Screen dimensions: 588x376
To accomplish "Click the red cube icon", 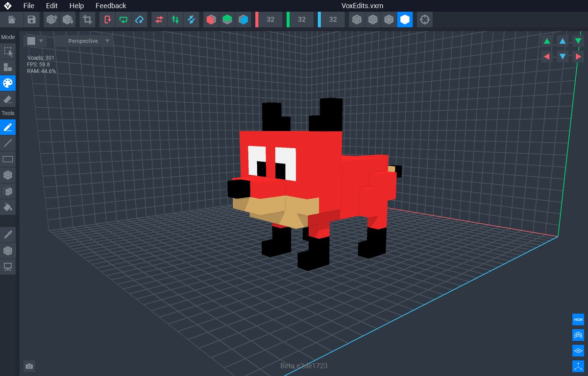I will point(211,20).
